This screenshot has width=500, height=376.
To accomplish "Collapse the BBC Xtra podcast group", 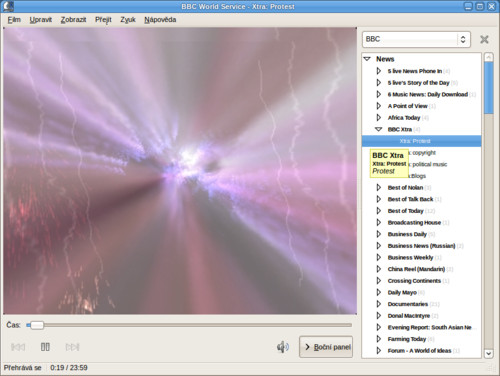I will coord(378,129).
